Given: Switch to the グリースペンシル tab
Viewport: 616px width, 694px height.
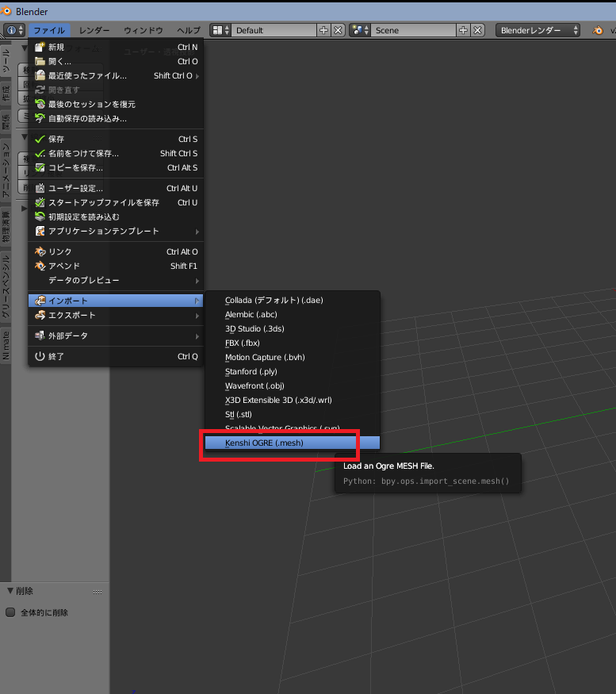Looking at the screenshot, I should [x=6, y=287].
